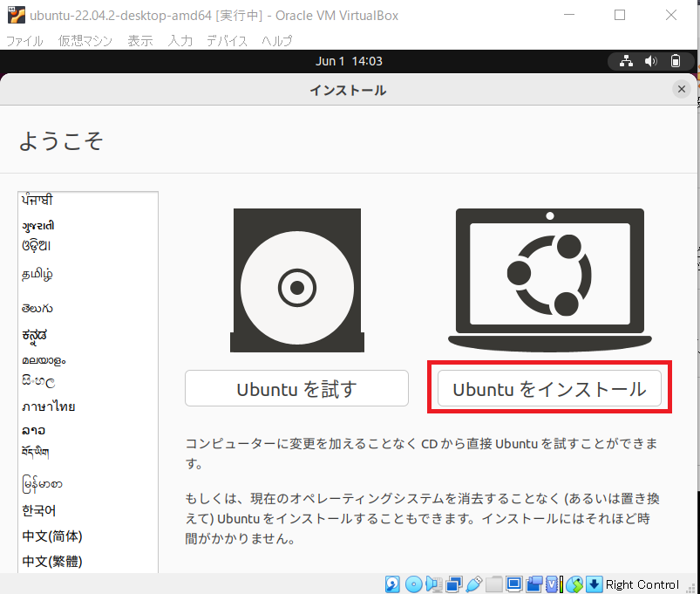Click the Ubuntu をインストール button
The height and width of the screenshot is (594, 700).
[x=547, y=388]
